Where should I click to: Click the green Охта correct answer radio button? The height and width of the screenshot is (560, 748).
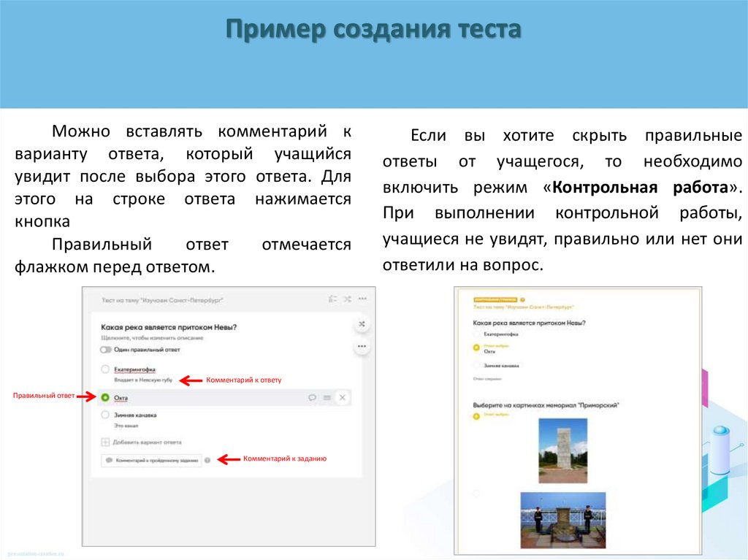pyautogui.click(x=105, y=397)
